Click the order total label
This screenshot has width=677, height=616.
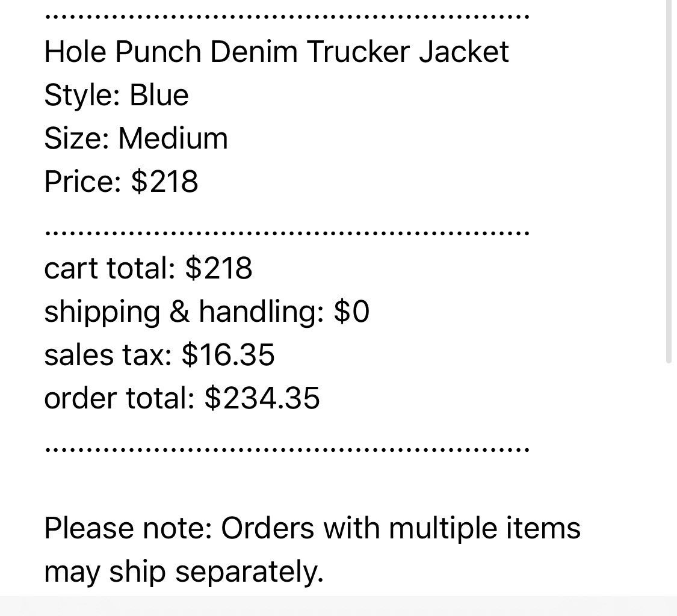click(x=119, y=398)
